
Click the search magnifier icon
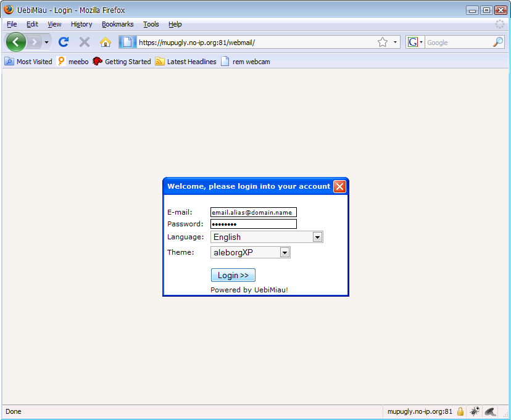tap(498, 42)
